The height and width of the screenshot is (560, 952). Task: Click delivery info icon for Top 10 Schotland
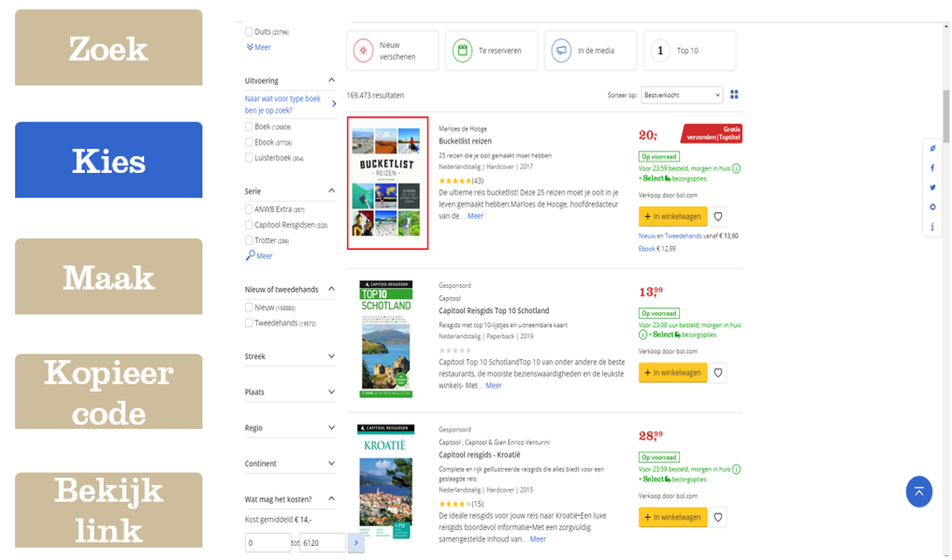tap(642, 335)
